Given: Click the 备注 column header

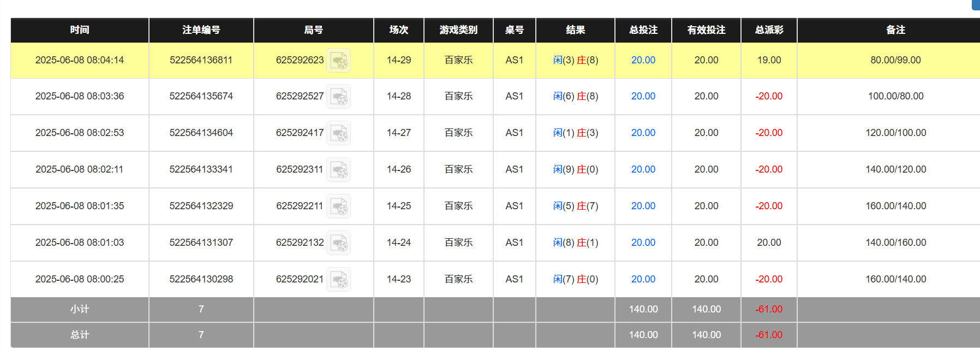Looking at the screenshot, I should [895, 30].
